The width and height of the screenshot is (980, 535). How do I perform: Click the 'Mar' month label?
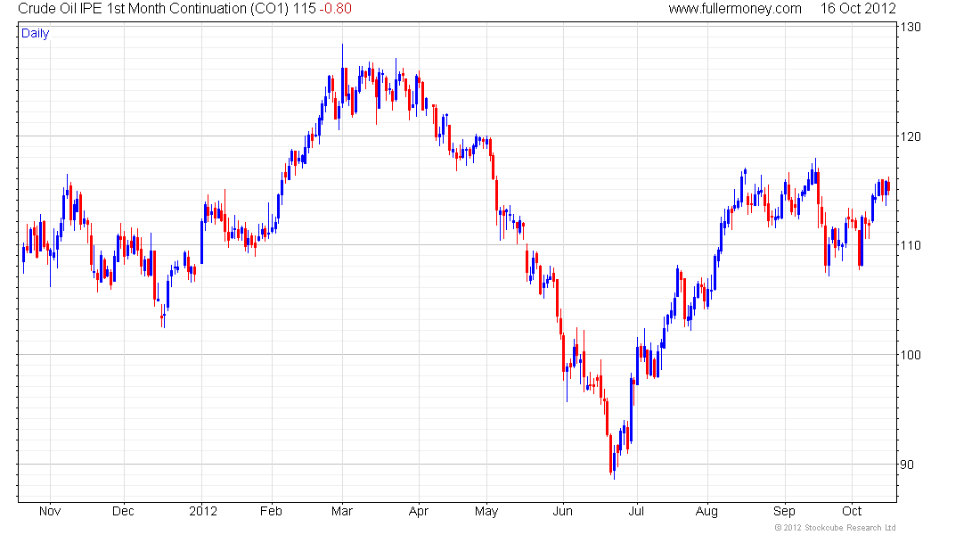click(x=342, y=511)
